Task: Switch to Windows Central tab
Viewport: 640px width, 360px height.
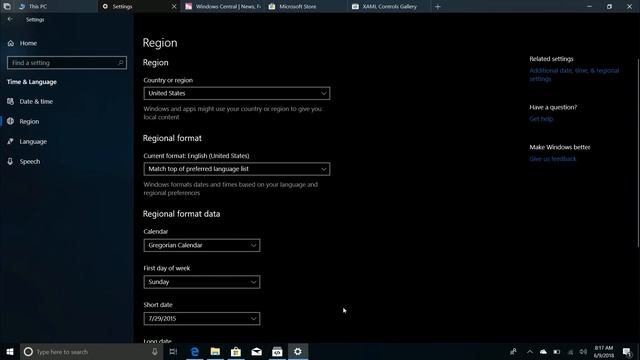Action: pyautogui.click(x=222, y=7)
